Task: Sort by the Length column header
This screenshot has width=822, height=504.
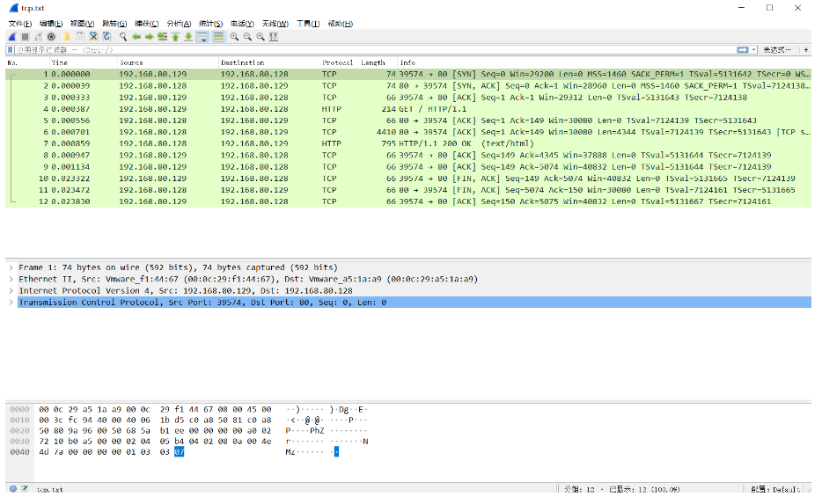Action: click(377, 62)
